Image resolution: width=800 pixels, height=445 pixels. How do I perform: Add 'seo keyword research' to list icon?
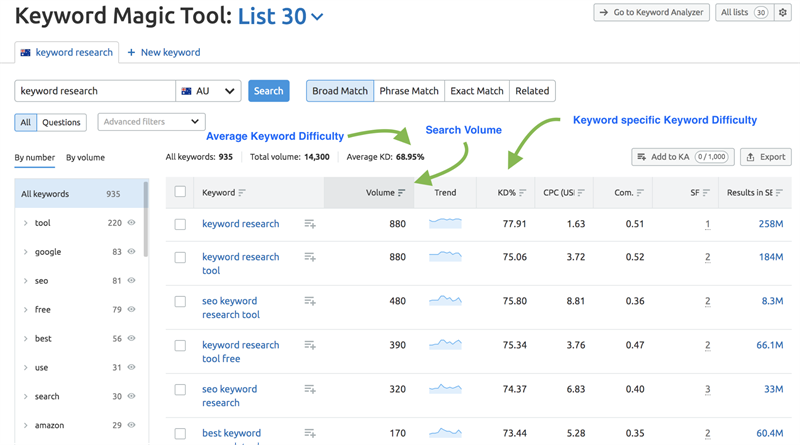(x=310, y=389)
